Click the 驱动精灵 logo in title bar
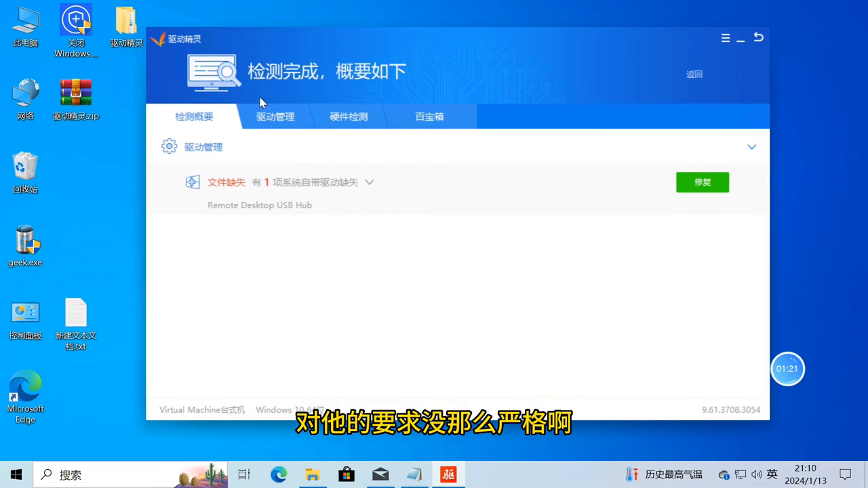 point(158,39)
